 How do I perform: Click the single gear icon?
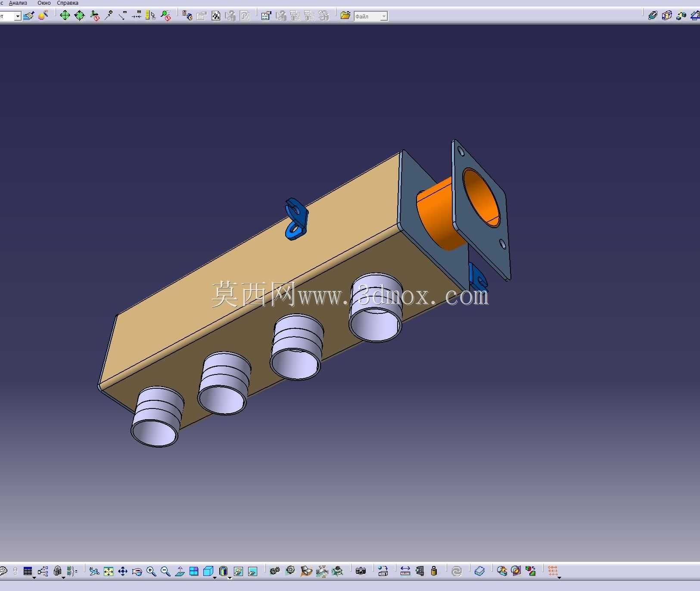(291, 571)
